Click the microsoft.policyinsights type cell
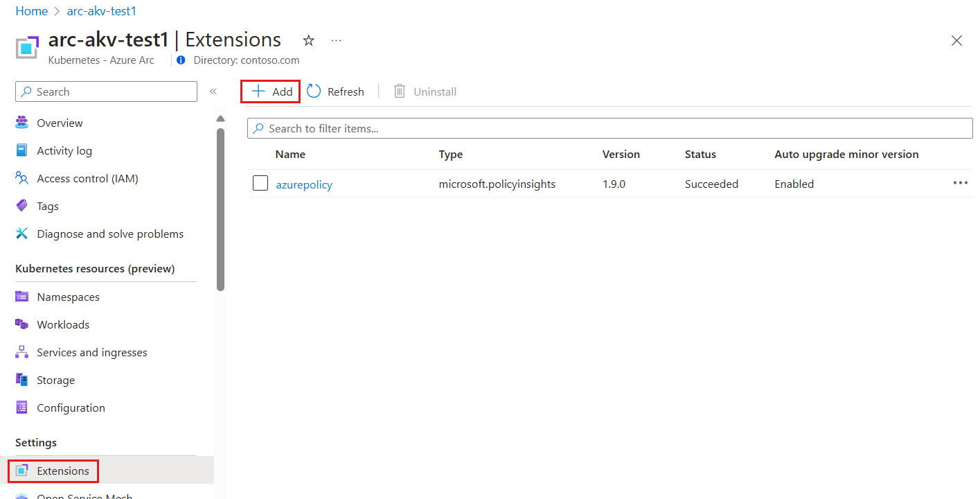This screenshot has width=980, height=499. tap(497, 184)
